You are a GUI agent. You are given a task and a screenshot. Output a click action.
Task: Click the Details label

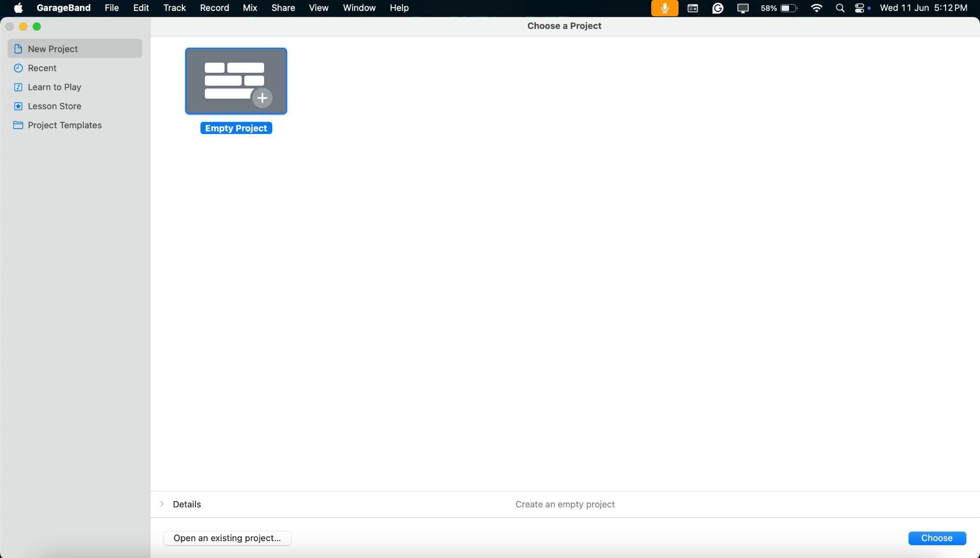187,504
